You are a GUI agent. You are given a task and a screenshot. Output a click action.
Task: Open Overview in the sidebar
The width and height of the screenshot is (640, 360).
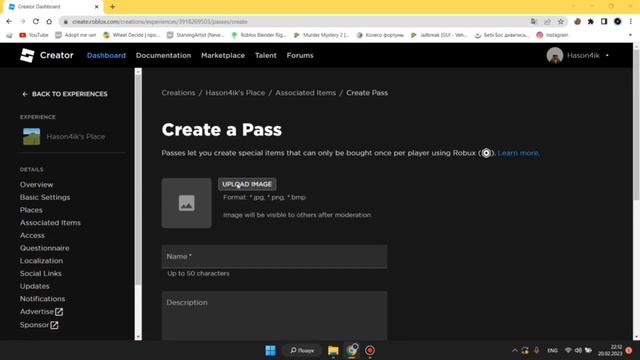(x=36, y=184)
